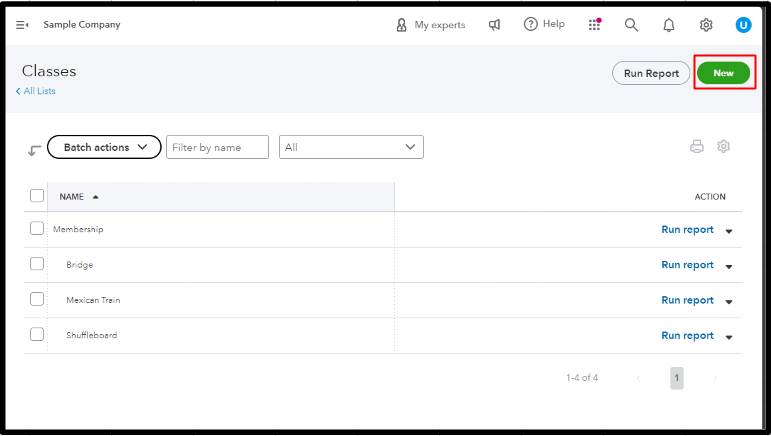The height and width of the screenshot is (436, 771).
Task: Expand the All filter dropdown
Action: tap(351, 147)
